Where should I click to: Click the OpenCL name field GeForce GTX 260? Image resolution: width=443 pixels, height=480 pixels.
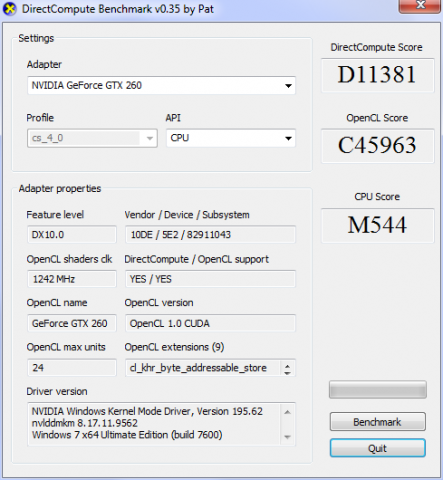tap(72, 323)
